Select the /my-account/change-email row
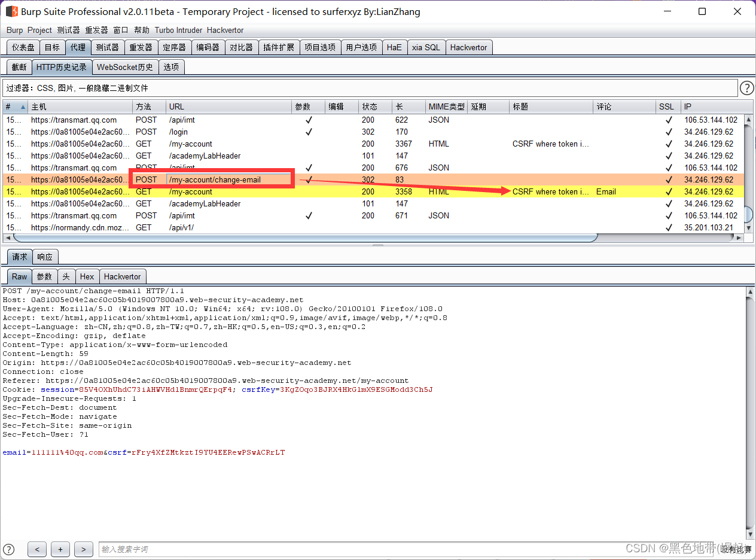Viewport: 756px width, 560px height. click(374, 179)
